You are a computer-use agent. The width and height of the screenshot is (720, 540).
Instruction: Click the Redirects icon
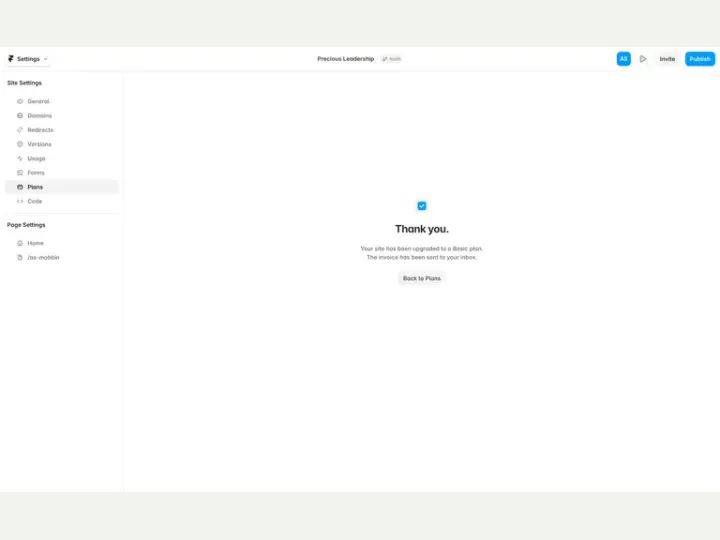point(20,130)
